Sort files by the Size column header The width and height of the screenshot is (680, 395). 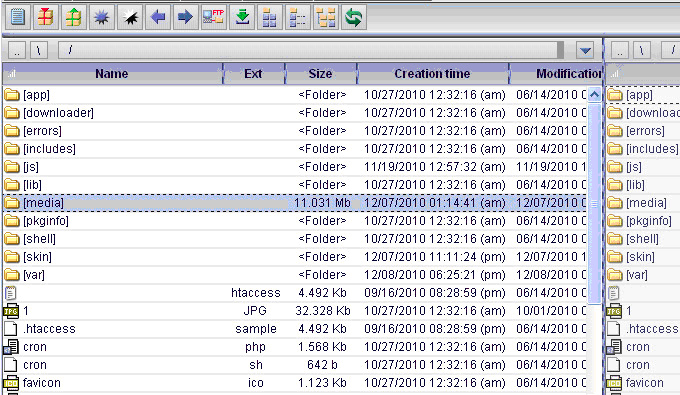click(x=320, y=74)
